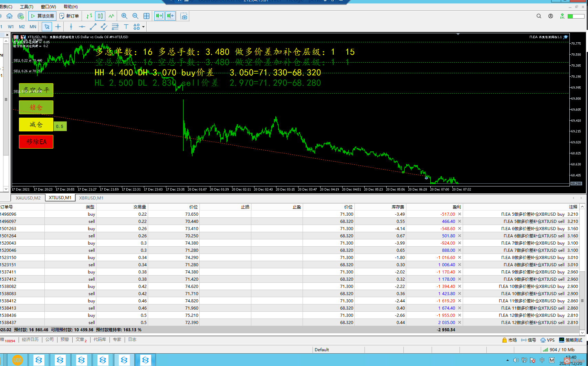
Task: Select the crosshair tool
Action: 58,26
